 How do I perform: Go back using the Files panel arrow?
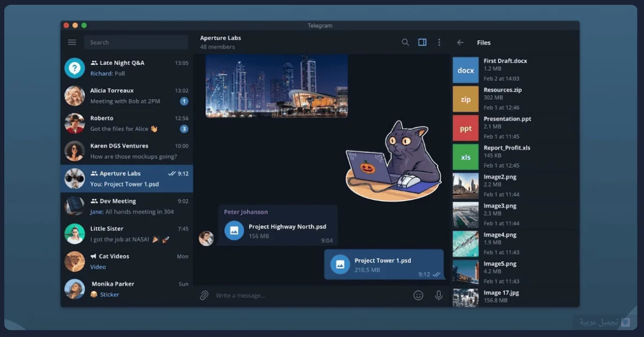pos(460,42)
